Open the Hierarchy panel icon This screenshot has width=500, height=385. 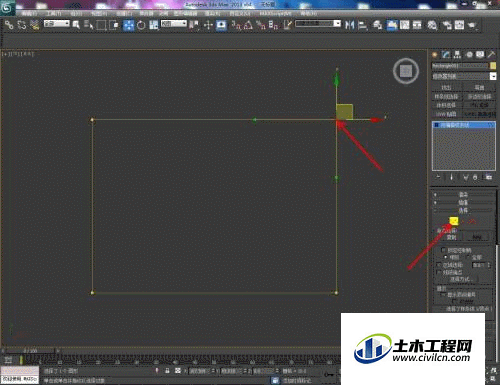click(457, 55)
